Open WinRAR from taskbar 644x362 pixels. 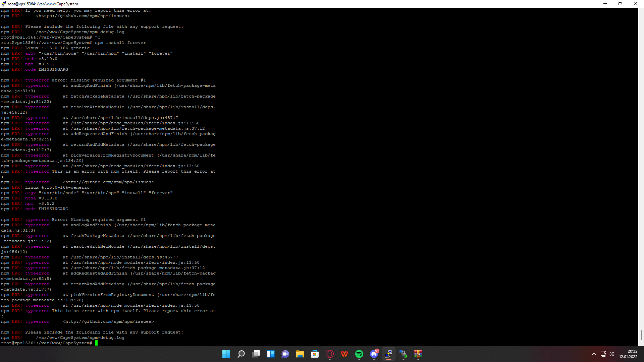418,354
